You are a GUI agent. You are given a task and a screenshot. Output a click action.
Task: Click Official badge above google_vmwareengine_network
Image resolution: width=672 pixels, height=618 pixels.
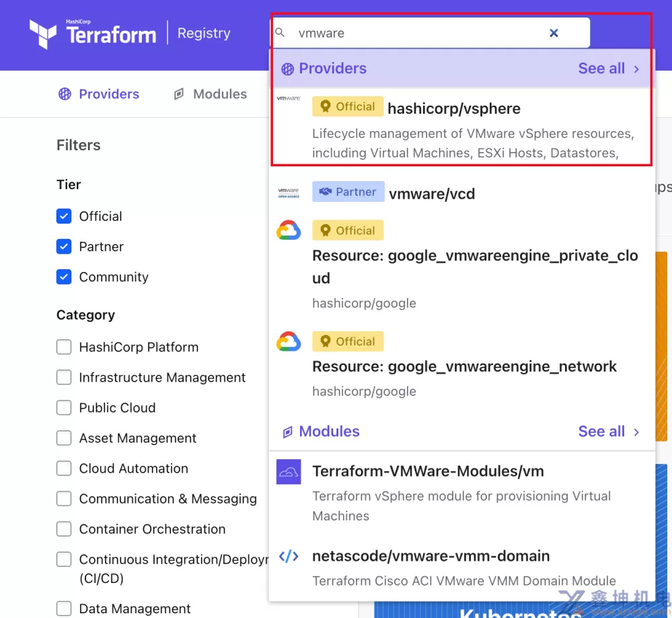pos(348,341)
